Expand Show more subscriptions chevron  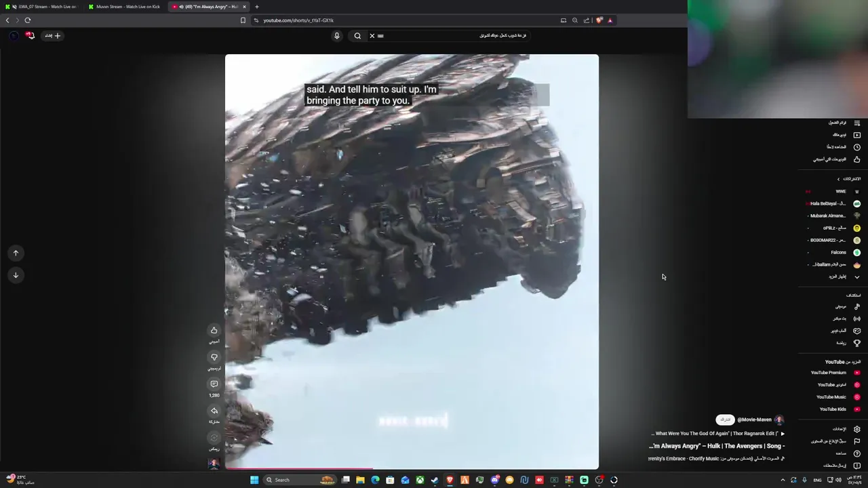pyautogui.click(x=856, y=277)
